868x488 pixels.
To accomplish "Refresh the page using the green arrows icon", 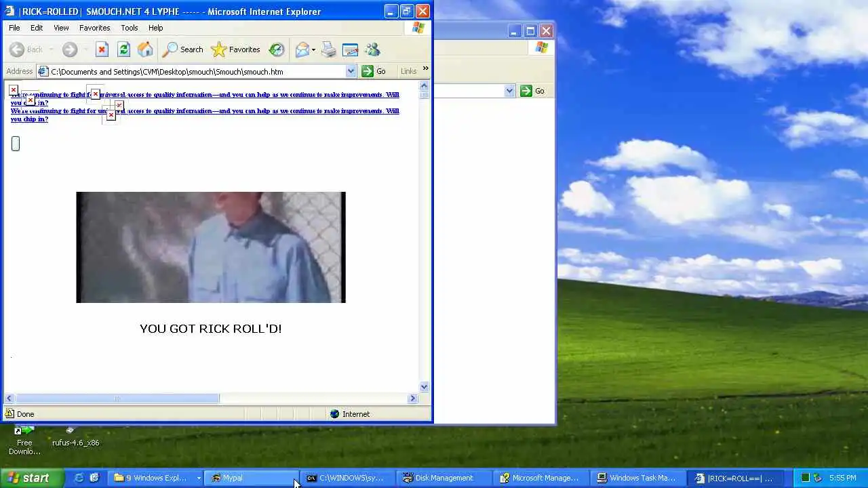I will coord(123,49).
